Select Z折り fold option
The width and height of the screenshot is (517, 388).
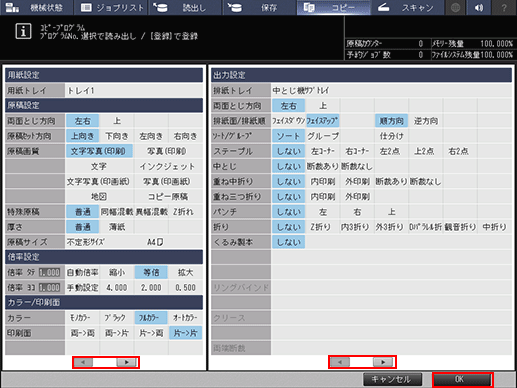click(323, 227)
